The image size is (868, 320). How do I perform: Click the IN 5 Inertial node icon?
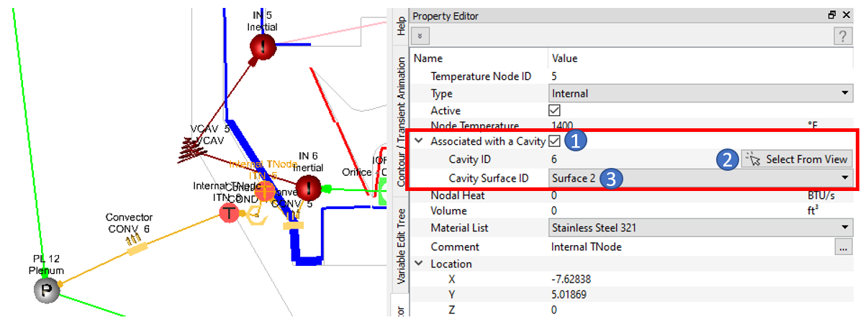263,48
